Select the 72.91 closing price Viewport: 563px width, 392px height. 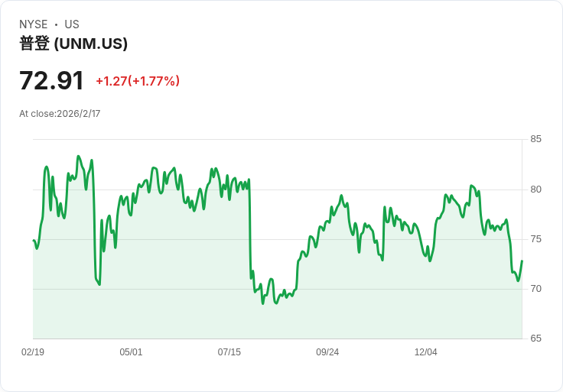(x=51, y=80)
